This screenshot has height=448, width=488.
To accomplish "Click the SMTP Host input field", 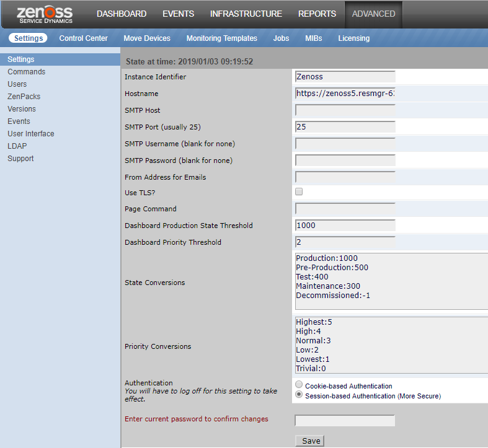I will pos(345,110).
